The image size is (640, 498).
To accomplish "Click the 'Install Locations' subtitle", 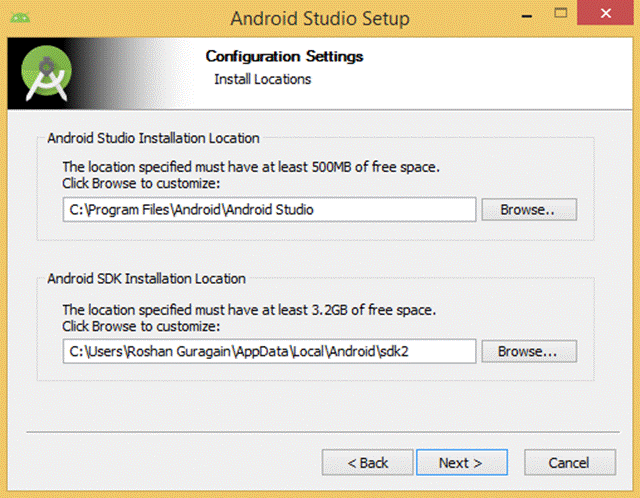I will point(262,79).
